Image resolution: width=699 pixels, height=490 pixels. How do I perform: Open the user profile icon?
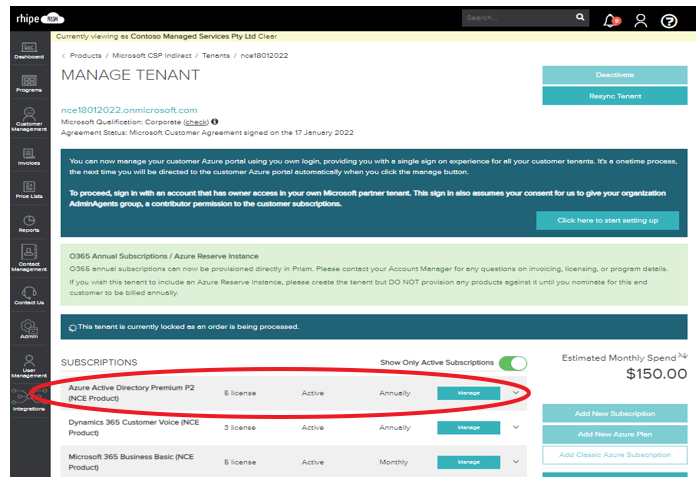point(641,21)
